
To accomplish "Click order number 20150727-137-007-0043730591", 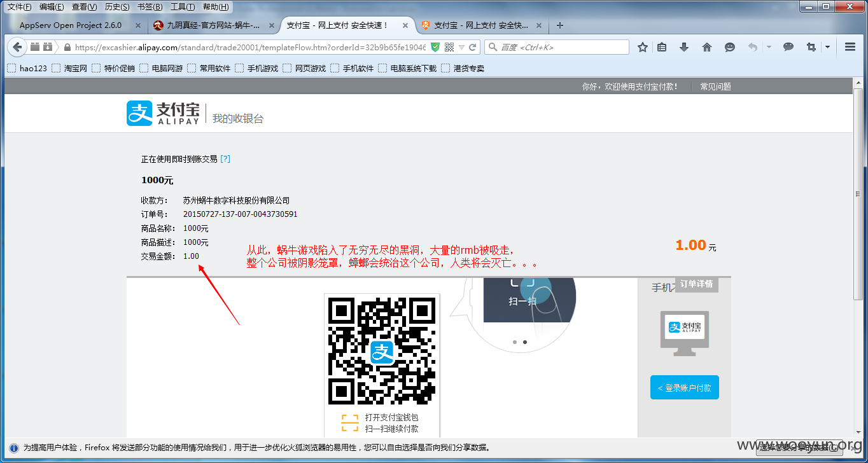I will coord(240,214).
